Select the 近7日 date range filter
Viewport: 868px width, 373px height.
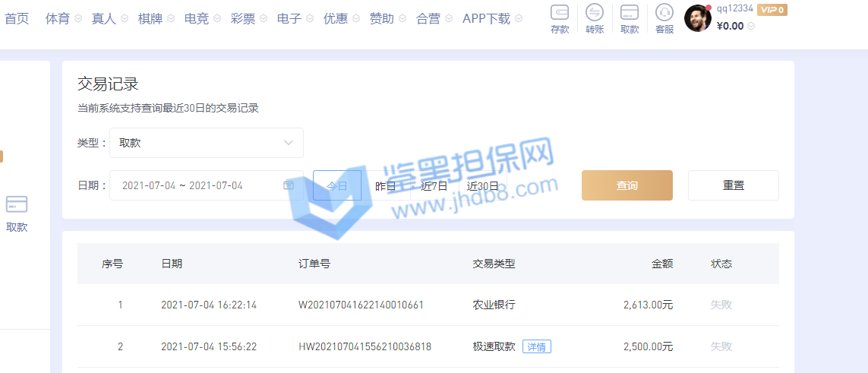(x=434, y=185)
